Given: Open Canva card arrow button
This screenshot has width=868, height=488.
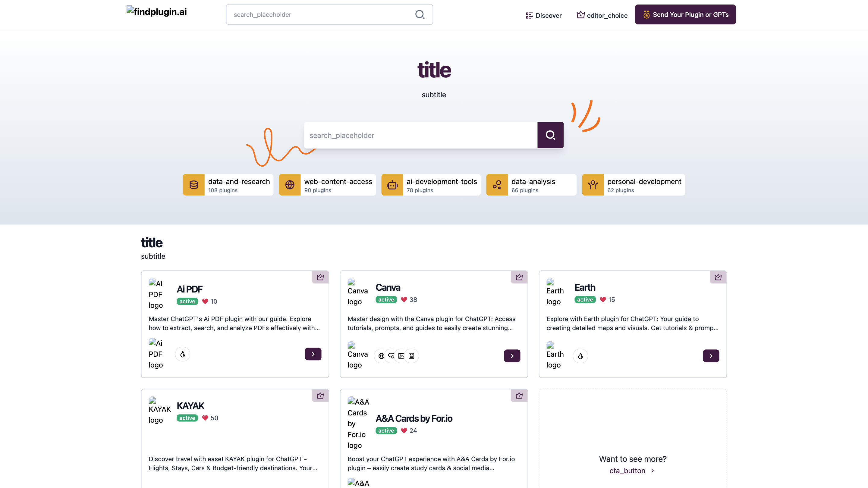Looking at the screenshot, I should pyautogui.click(x=512, y=356).
